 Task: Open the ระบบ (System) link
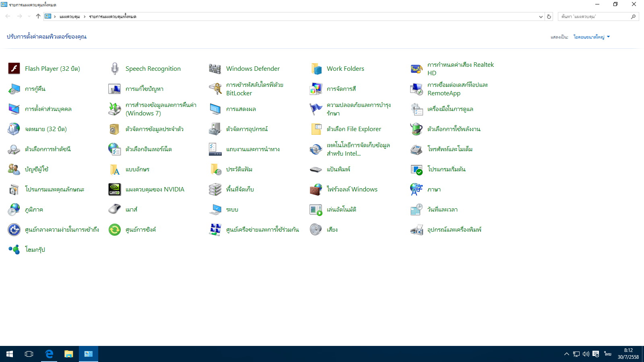coord(232,210)
